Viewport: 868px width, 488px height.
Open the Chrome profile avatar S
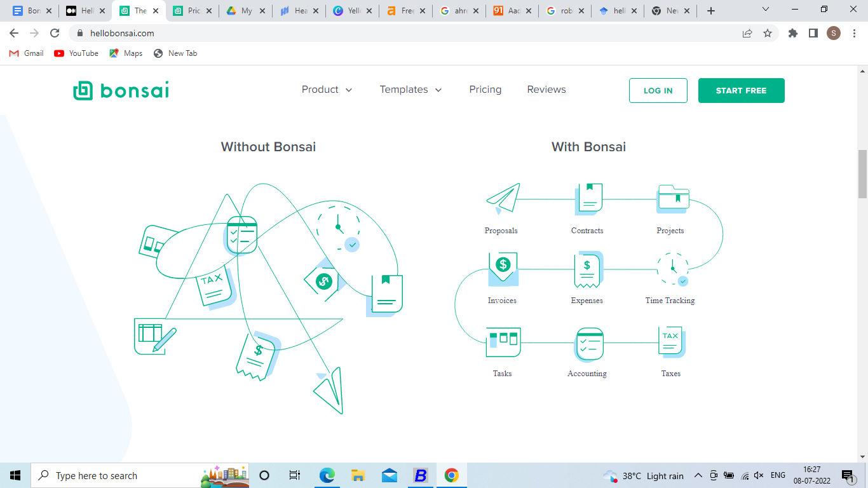tap(834, 33)
